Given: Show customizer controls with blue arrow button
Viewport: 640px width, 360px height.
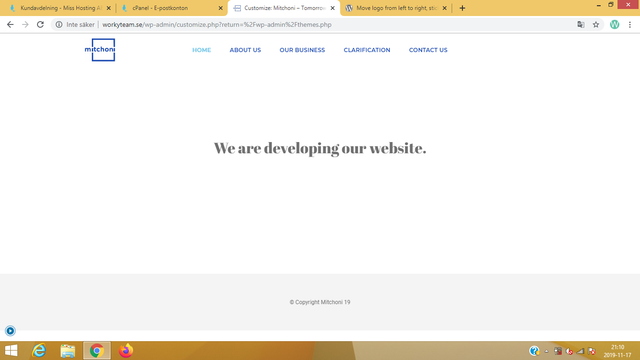Looking at the screenshot, I should [10, 331].
